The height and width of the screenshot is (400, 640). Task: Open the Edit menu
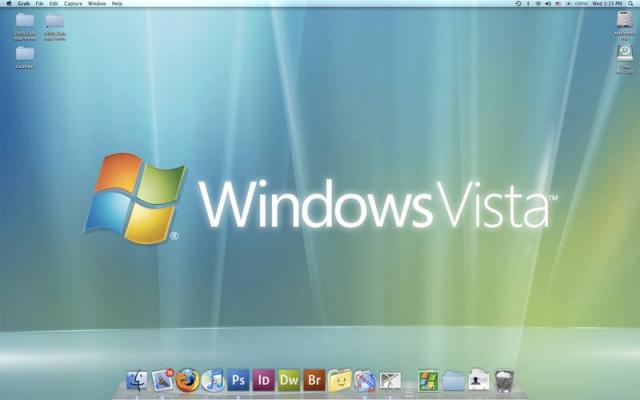[x=53, y=3]
